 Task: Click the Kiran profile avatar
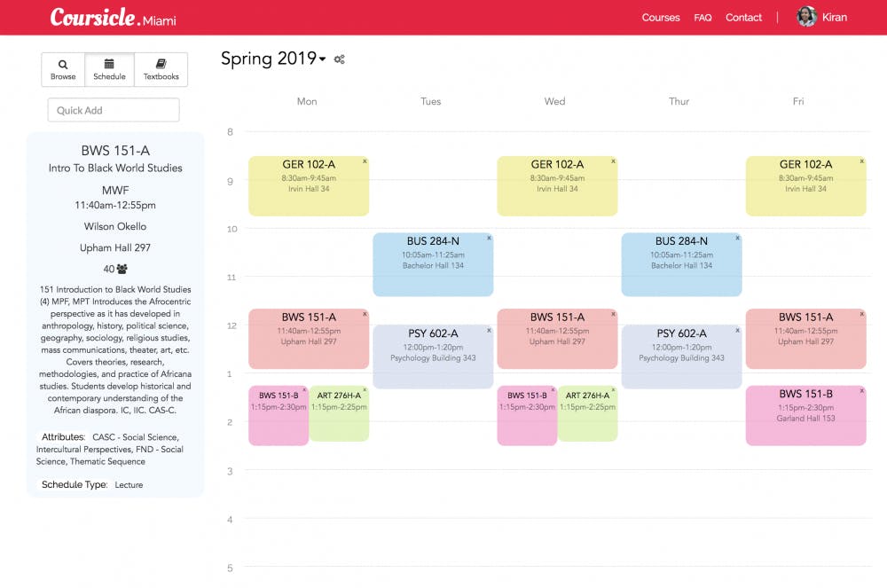806,17
